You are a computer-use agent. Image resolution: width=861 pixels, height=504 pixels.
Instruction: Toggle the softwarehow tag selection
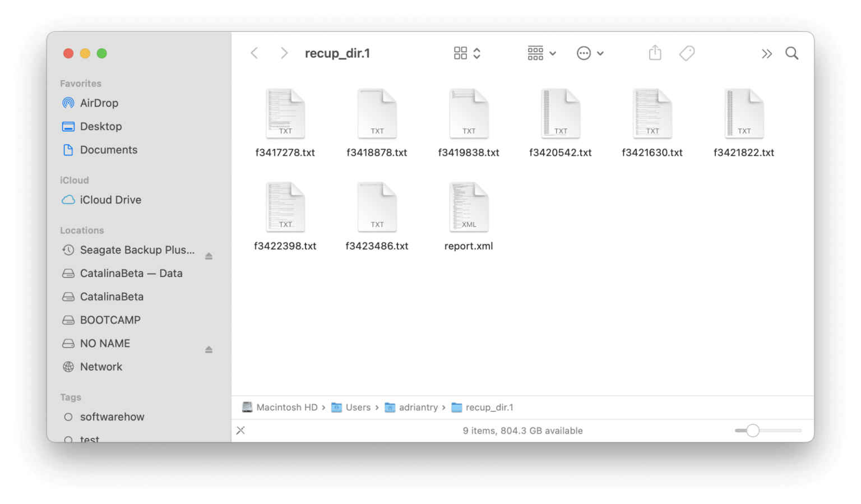pos(112,417)
